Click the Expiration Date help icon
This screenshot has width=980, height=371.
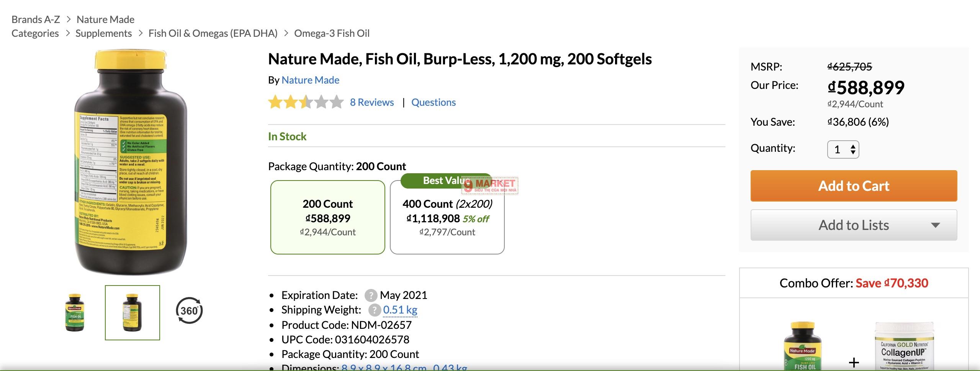tap(370, 295)
